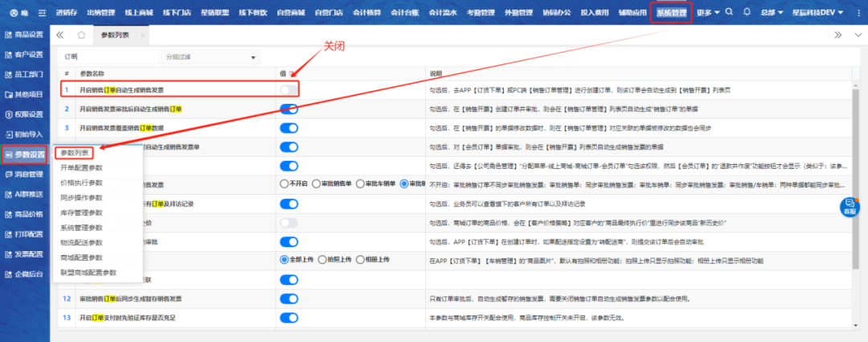Screen dimensions: 868x342
Task: Choose the 不开启 radio button
Action: 285,184
